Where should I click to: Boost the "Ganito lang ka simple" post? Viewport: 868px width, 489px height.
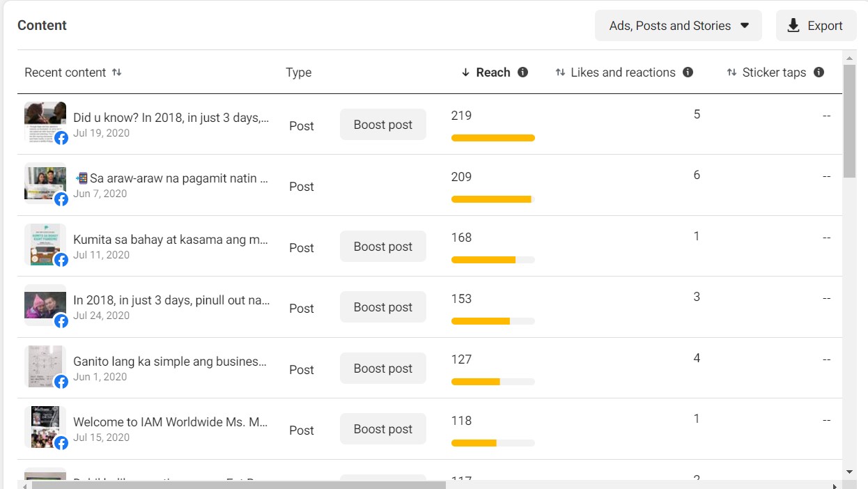382,368
